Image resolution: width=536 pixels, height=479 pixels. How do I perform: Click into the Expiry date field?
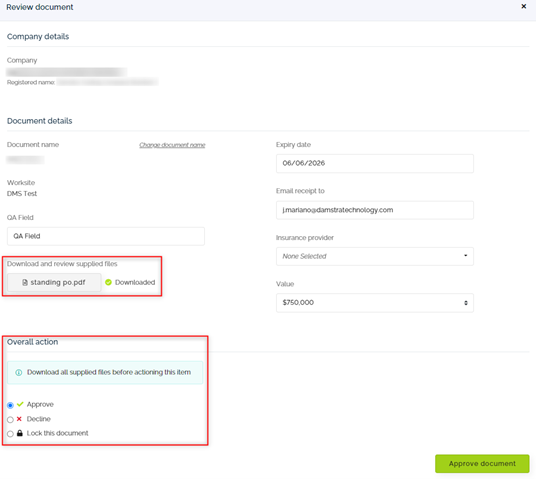(x=375, y=163)
